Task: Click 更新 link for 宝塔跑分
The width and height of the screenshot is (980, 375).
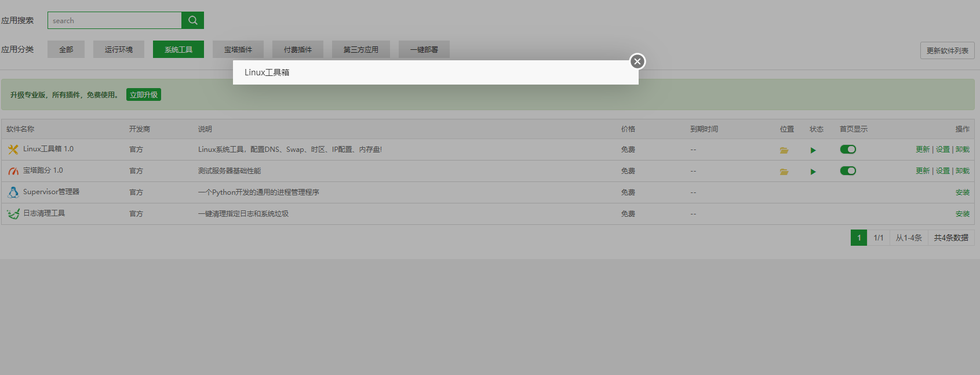Action: (x=923, y=171)
